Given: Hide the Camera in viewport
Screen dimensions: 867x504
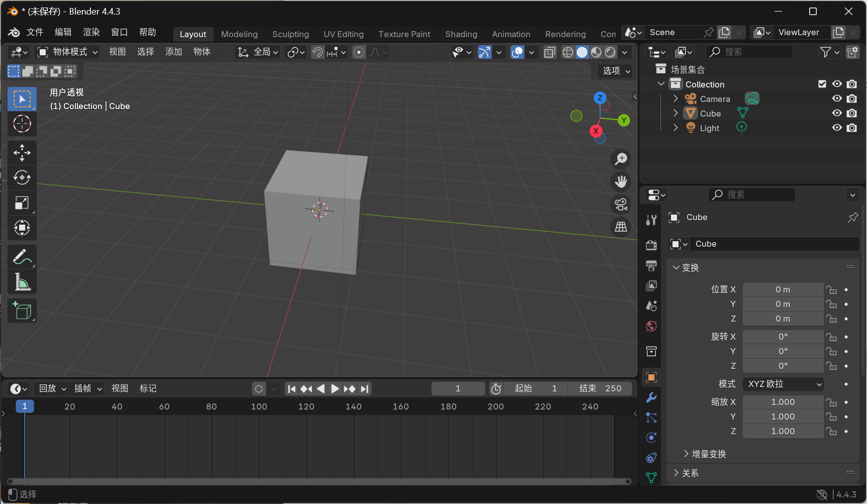Looking at the screenshot, I should click(x=837, y=98).
